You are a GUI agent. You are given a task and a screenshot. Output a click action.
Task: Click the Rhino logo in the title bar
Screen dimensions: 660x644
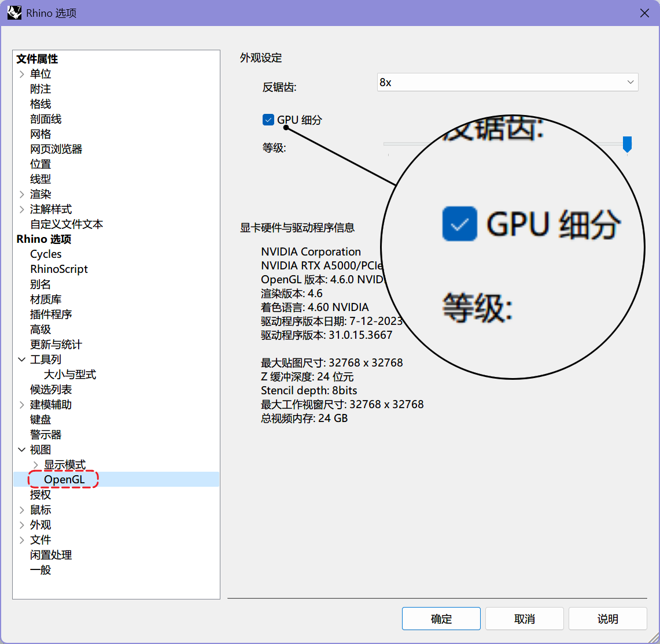pos(14,13)
